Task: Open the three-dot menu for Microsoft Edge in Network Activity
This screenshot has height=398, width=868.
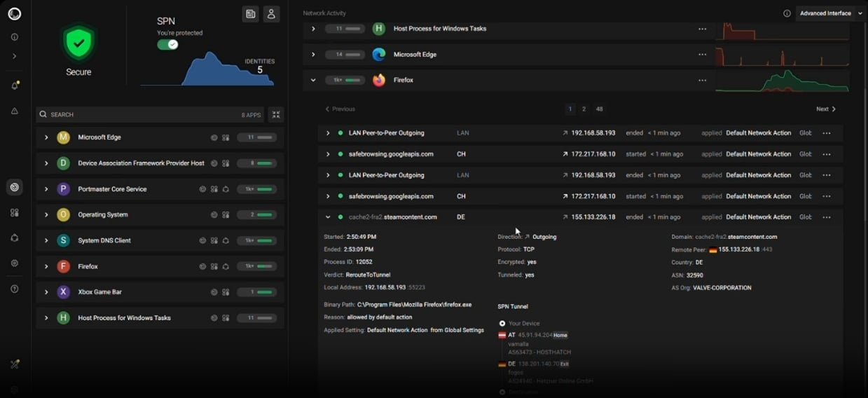Action: click(702, 54)
